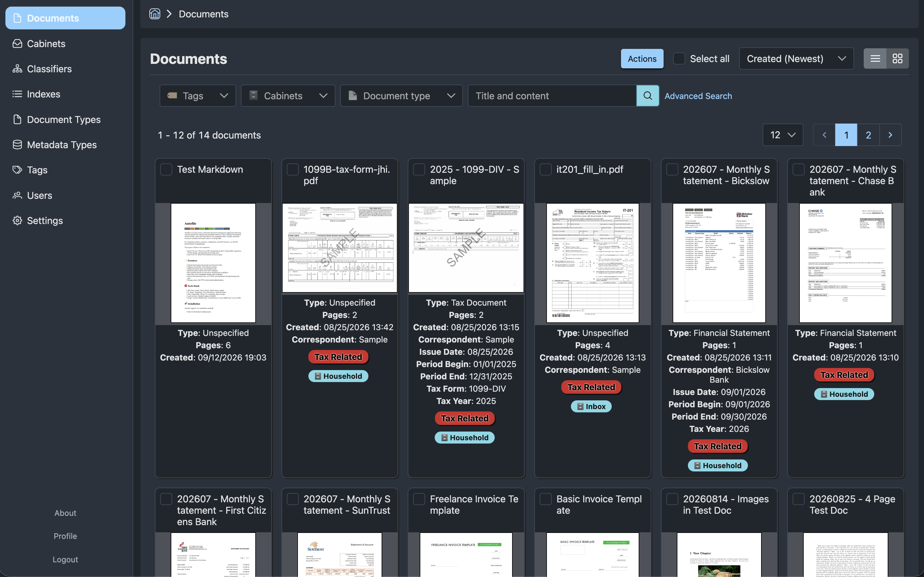Open the 2025 - 1099-DIV - Sample thumbnail
The image size is (924, 577).
click(466, 248)
